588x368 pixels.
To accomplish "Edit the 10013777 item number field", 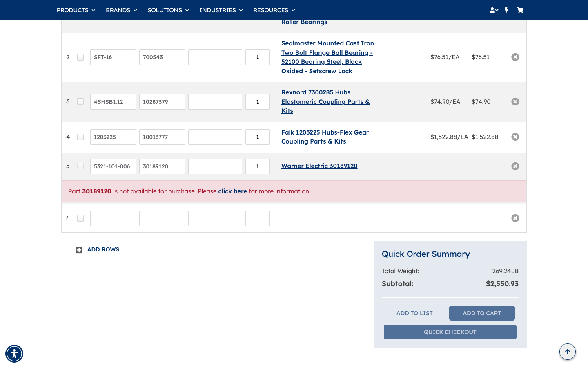I will (x=162, y=137).
